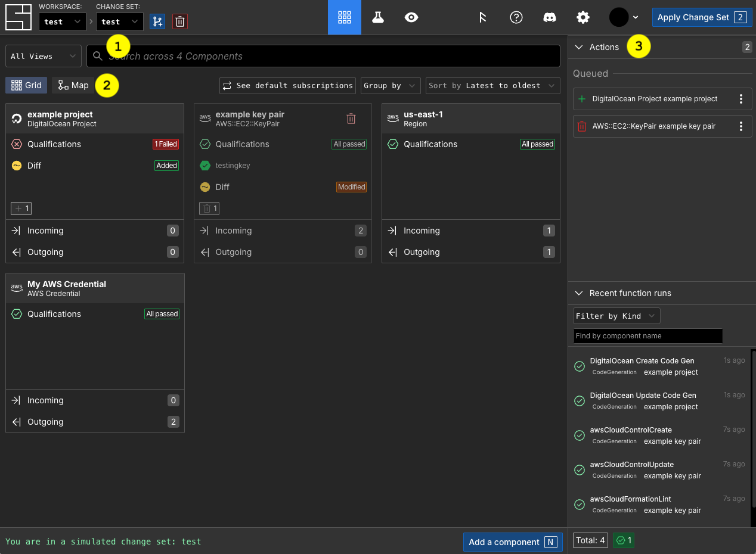This screenshot has width=756, height=554.
Task: Open the Sort by dropdown
Action: pos(492,85)
